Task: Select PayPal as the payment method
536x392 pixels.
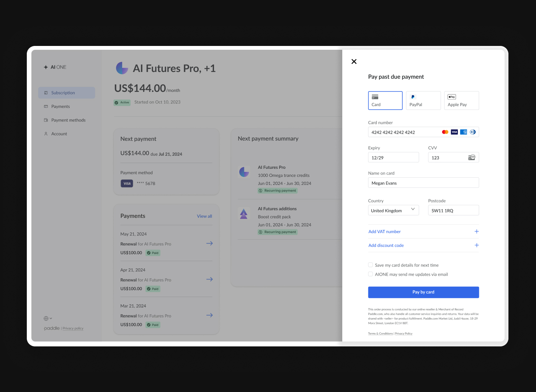Action: 423,100
